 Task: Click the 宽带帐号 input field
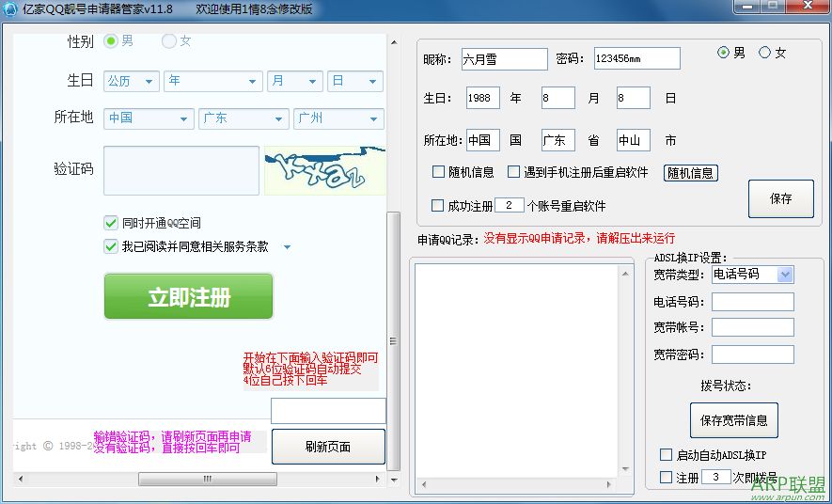pyautogui.click(x=752, y=327)
